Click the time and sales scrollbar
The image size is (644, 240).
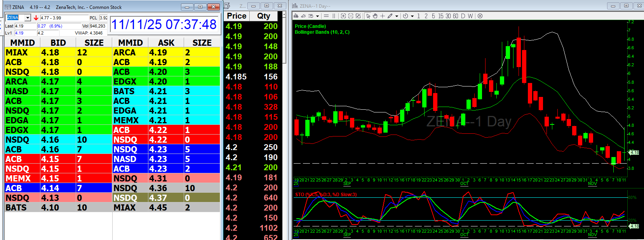(x=284, y=39)
